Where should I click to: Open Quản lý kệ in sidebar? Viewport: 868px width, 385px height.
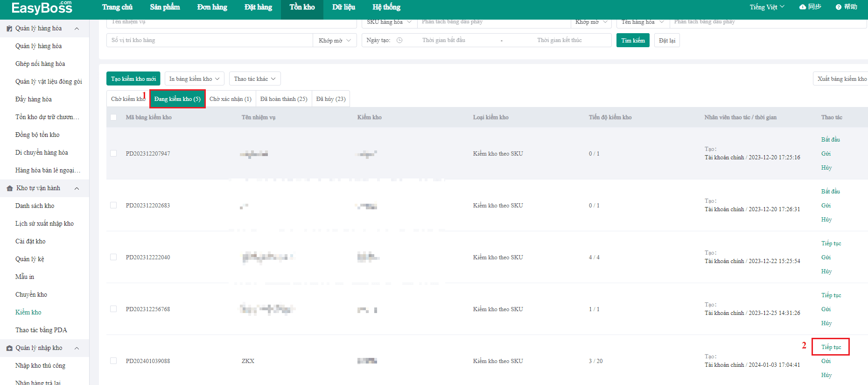coord(30,259)
